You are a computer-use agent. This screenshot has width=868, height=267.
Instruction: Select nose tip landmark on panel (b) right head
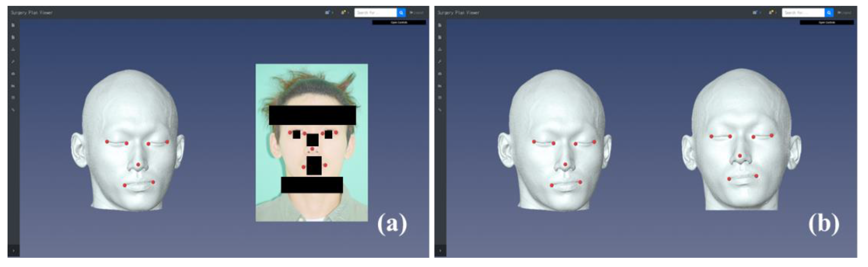(740, 156)
